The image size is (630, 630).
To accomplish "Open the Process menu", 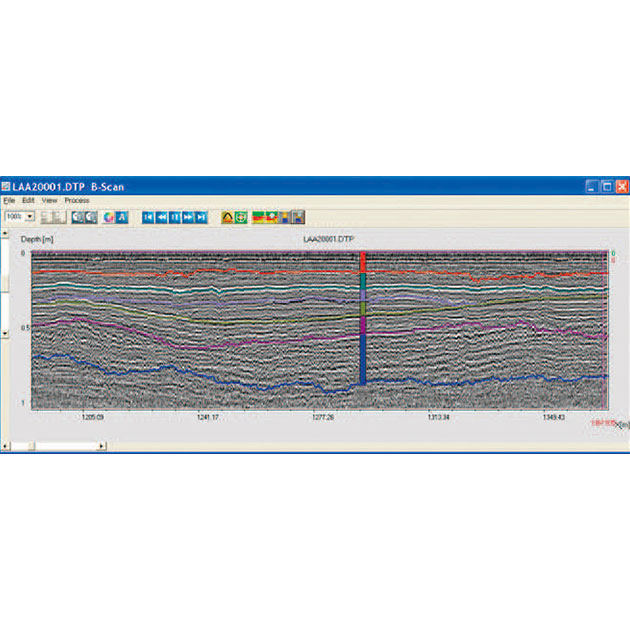I will pos(77,200).
